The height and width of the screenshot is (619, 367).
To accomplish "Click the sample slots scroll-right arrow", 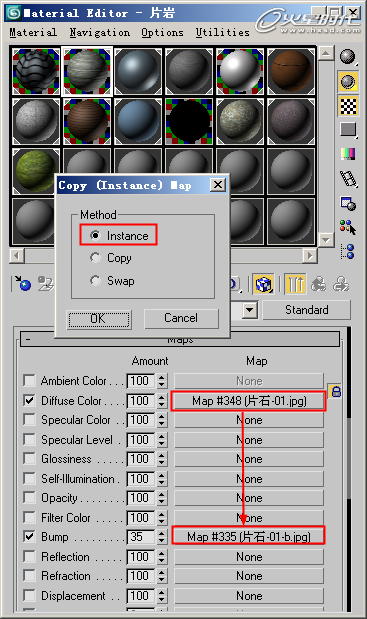I will tap(310, 256).
